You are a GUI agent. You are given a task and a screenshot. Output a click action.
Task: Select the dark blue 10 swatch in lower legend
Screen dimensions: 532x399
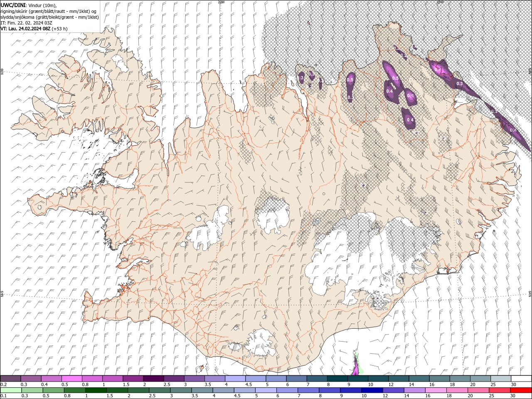(372, 390)
